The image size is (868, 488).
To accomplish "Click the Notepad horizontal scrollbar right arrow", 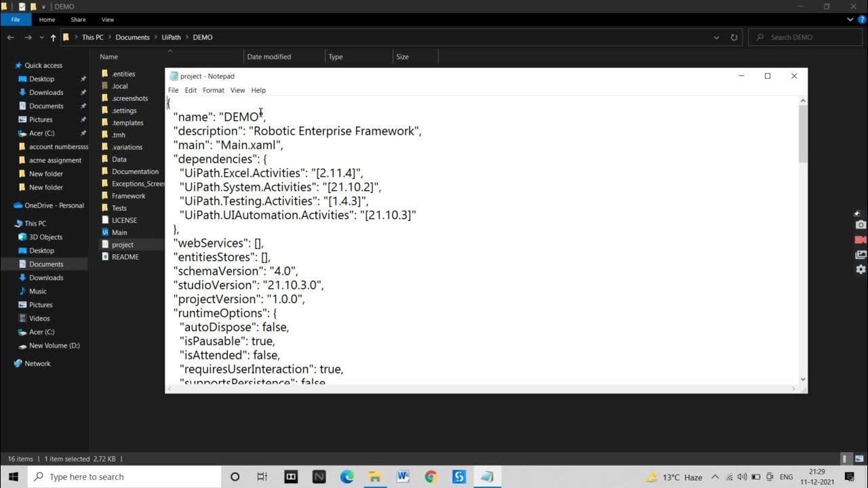I will (794, 389).
